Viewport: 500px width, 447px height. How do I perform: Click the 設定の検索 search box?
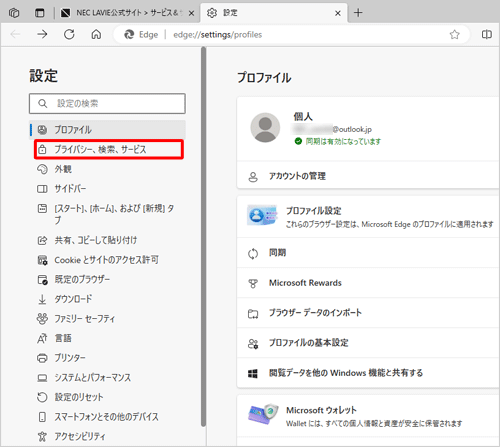(107, 103)
